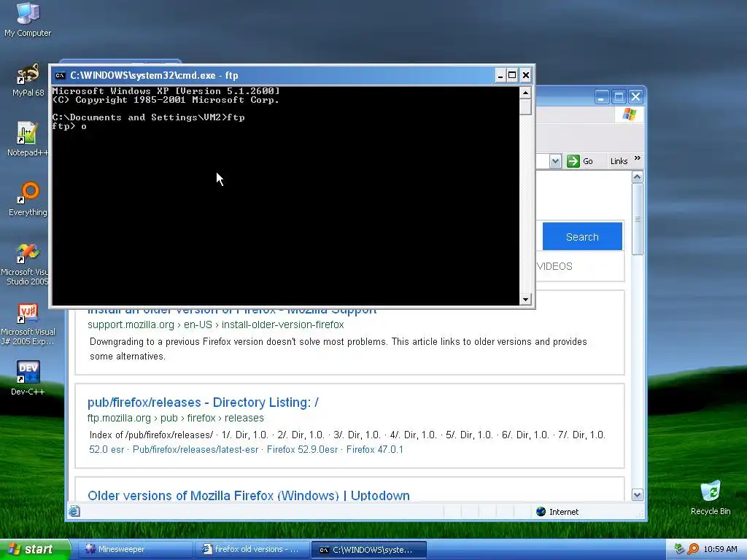Click ftp.mozilla.org › pub › firefox › releases text
This screenshot has width=747, height=560.
pyautogui.click(x=175, y=418)
